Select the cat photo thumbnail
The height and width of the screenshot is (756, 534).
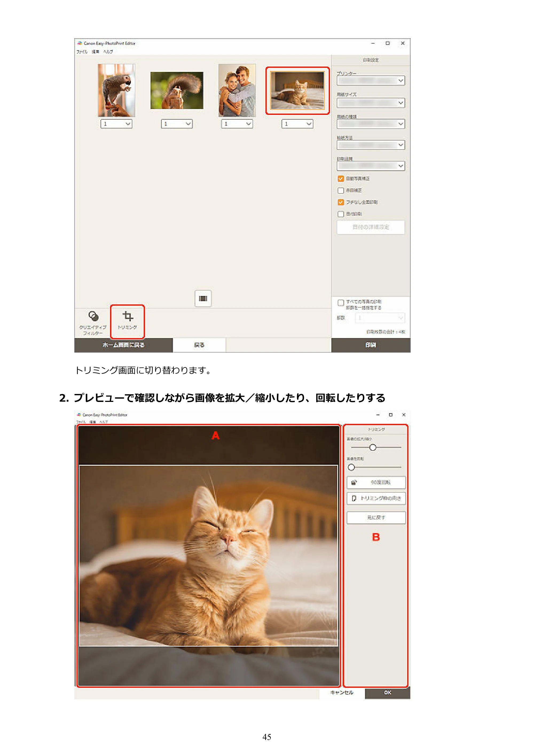297,91
